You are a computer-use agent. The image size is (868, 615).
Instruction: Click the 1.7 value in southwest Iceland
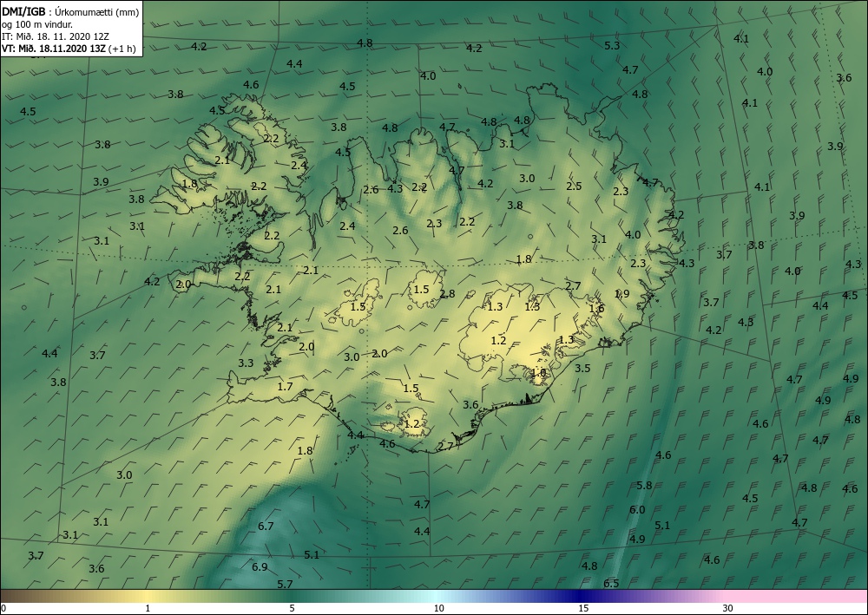click(285, 387)
